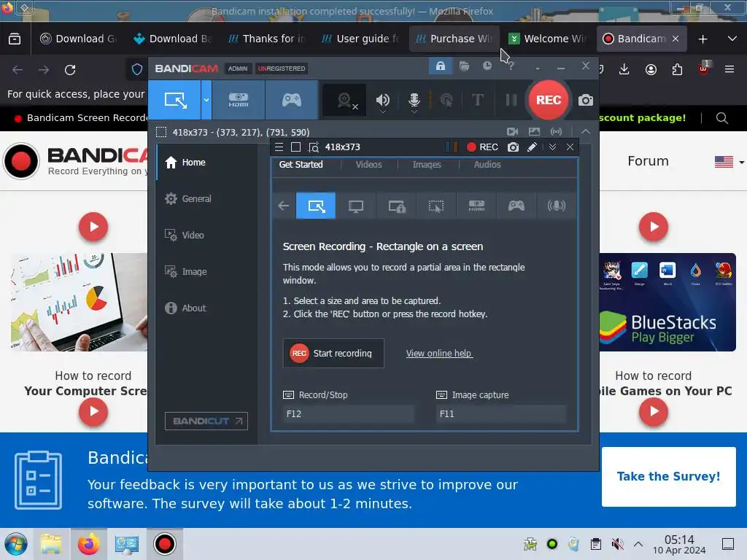
Task: Open the screen mode dropdown arrow next to the rectangle icon
Action: tap(206, 100)
